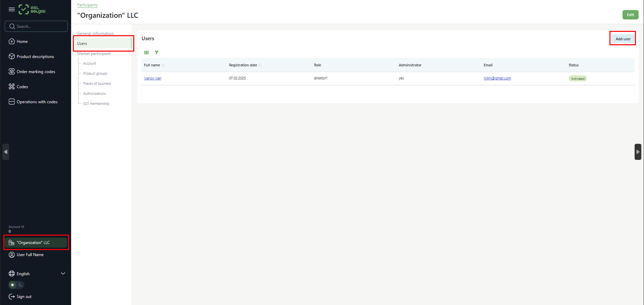This screenshot has width=644, height=305.
Task: Navigate to the Codes section
Action: 22,86
